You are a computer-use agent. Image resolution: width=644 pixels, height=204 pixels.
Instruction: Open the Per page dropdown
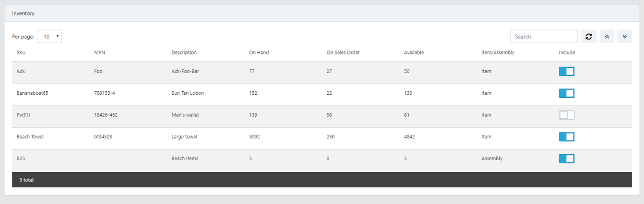[49, 36]
